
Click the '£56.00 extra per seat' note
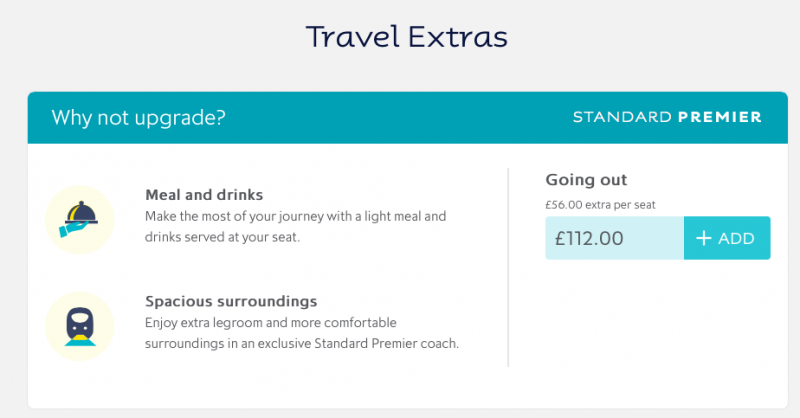point(600,205)
